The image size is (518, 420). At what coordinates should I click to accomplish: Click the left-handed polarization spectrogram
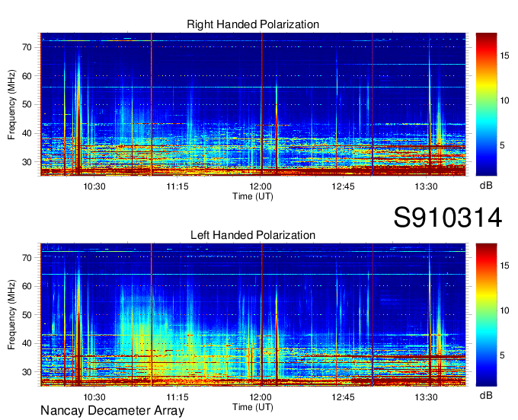(253, 315)
